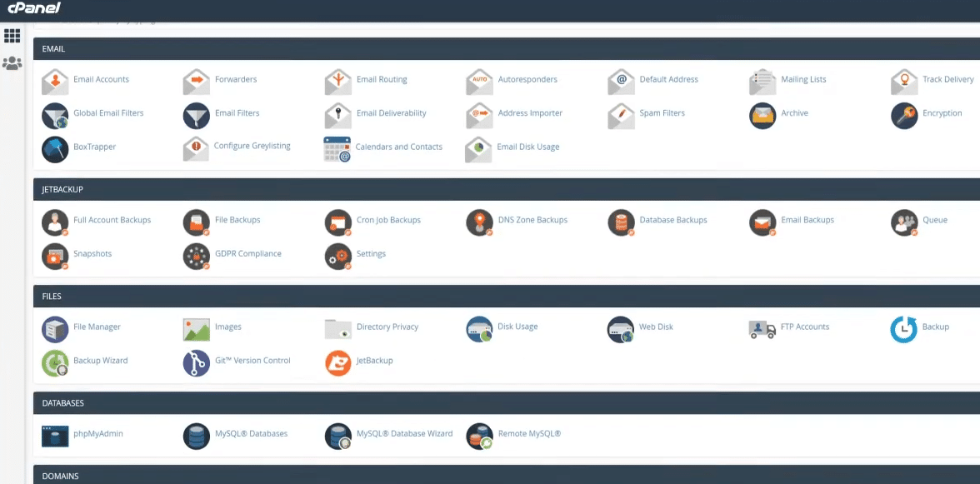
Task: Click the Track Delivery icon
Action: click(x=904, y=81)
